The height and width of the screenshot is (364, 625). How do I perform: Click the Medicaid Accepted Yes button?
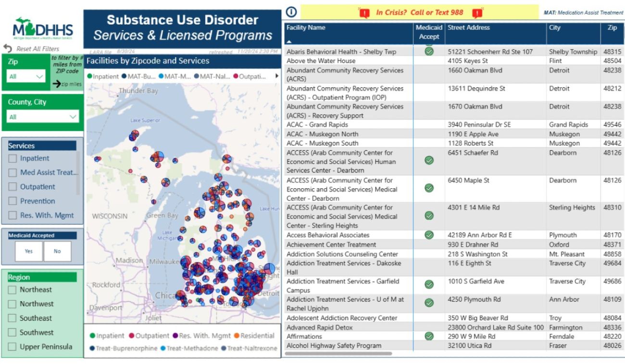[x=29, y=251]
